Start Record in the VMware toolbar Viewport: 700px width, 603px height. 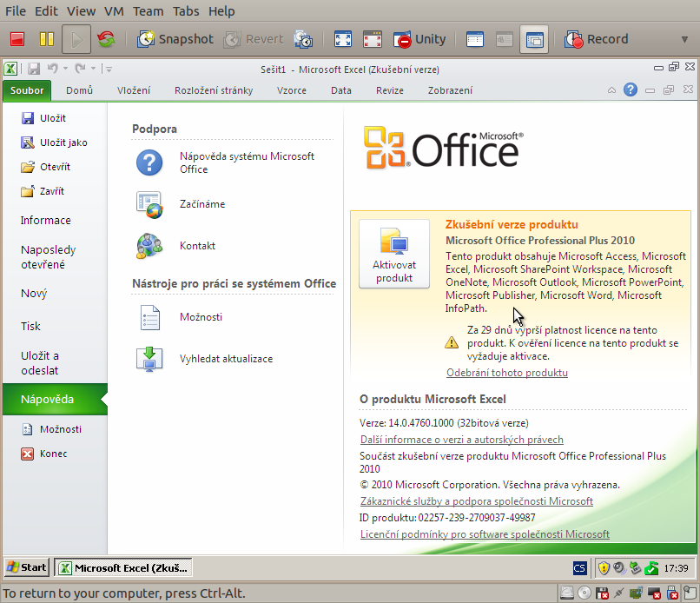coord(596,39)
